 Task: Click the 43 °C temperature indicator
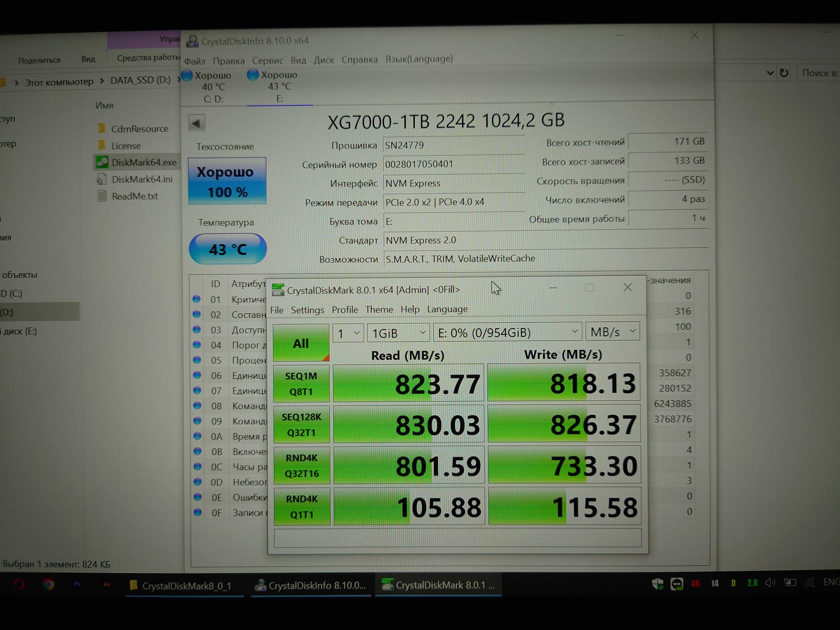point(228,249)
